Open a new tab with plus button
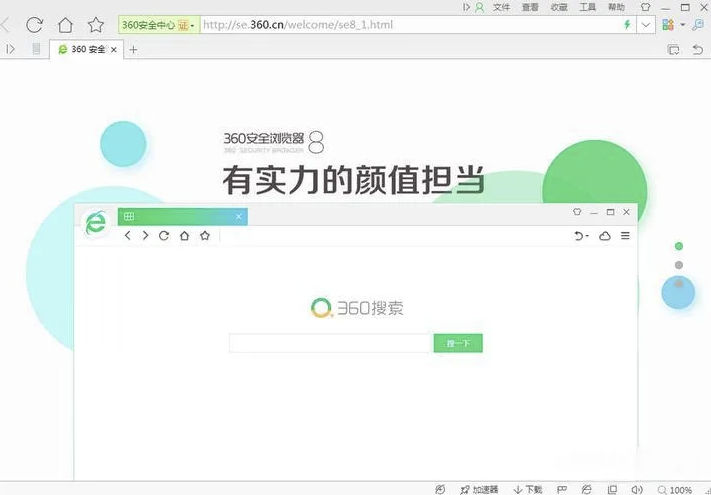711x495 pixels. (x=133, y=49)
